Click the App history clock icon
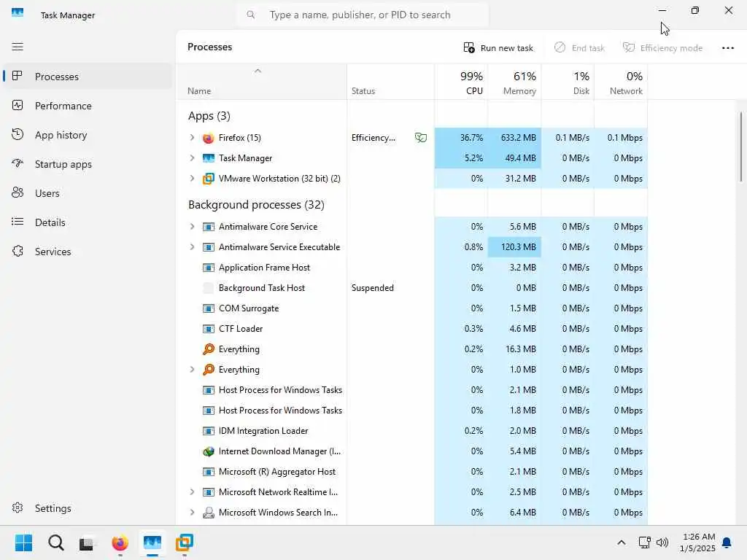This screenshot has height=560, width=747. pos(18,134)
